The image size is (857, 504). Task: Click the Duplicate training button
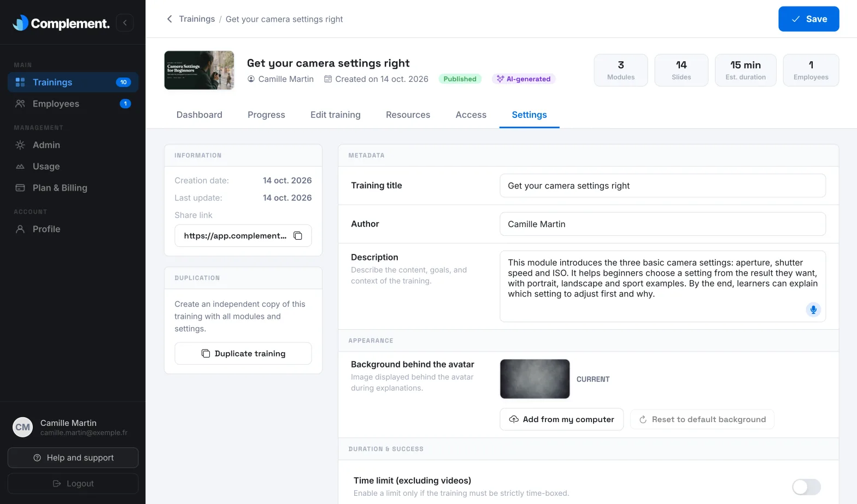(x=243, y=353)
